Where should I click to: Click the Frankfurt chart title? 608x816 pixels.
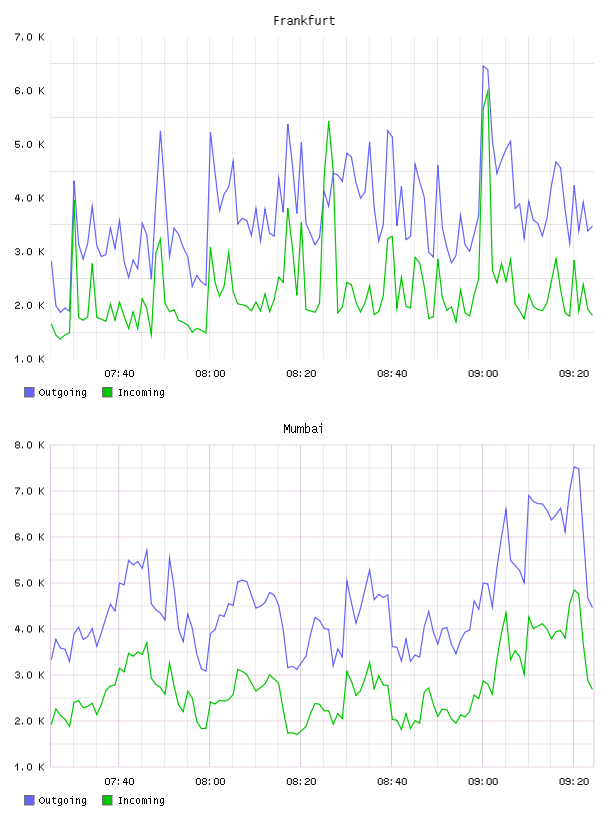coord(304,21)
